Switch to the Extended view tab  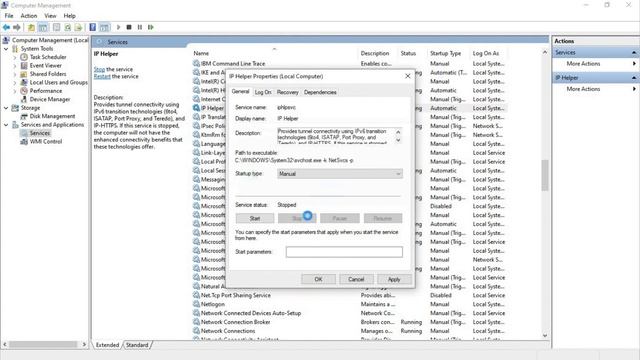tap(107, 345)
